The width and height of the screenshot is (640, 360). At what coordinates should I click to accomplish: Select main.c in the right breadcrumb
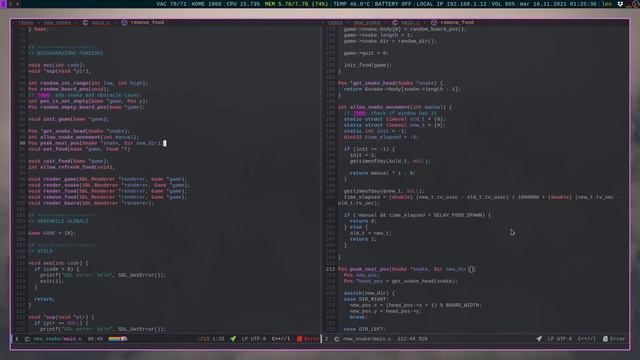[x=410, y=22]
